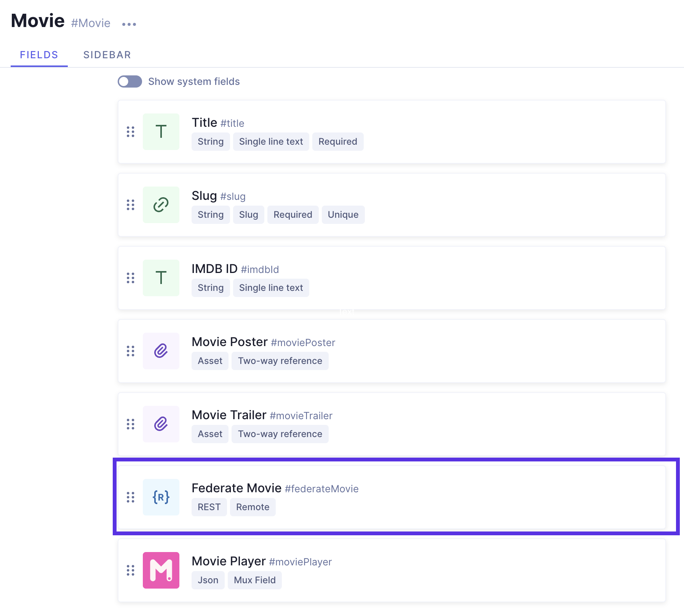Click the Movie Poster asset paperclip icon
This screenshot has width=684, height=616.
click(x=161, y=351)
